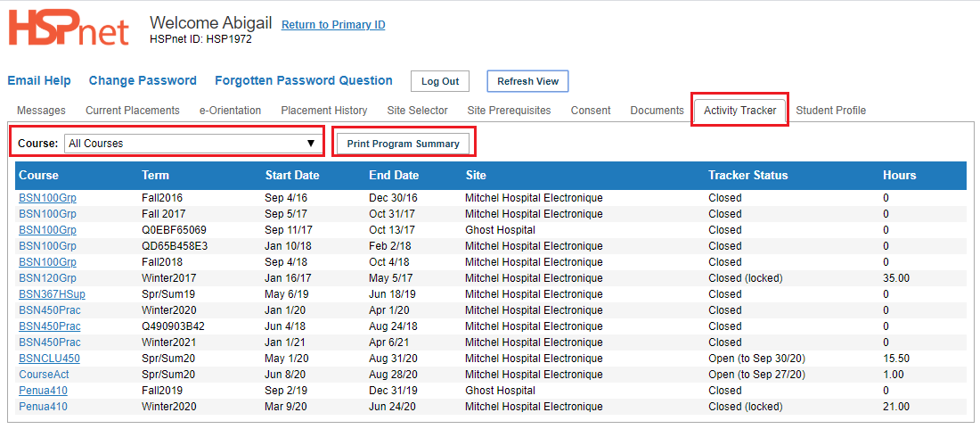Open the Documents tab
980x429 pixels.
657,111
